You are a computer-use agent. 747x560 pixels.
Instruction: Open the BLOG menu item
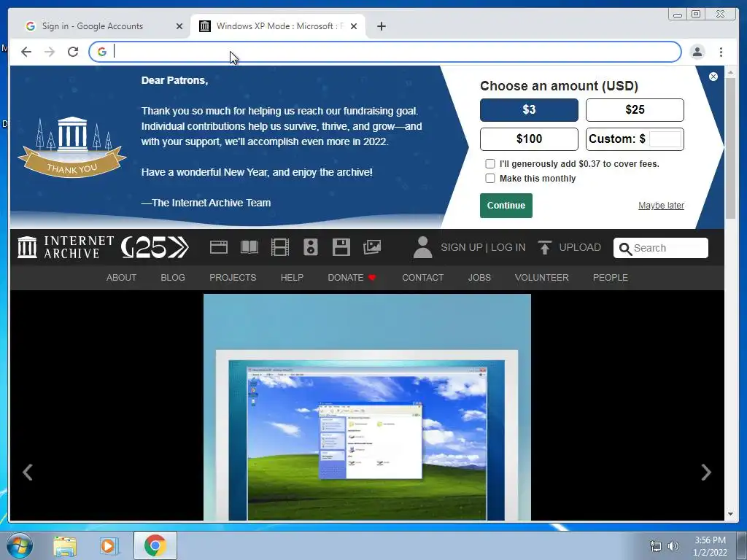(173, 278)
